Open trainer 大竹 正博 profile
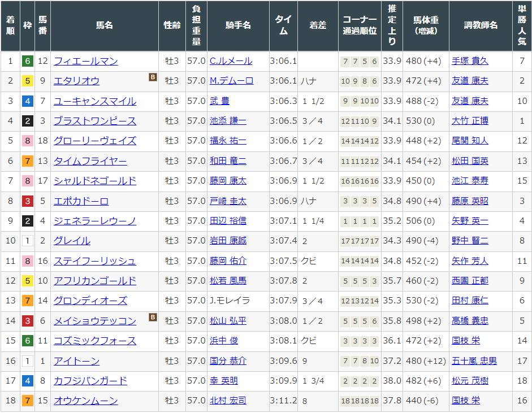Viewport: 532px width, 413px height. tap(470, 121)
